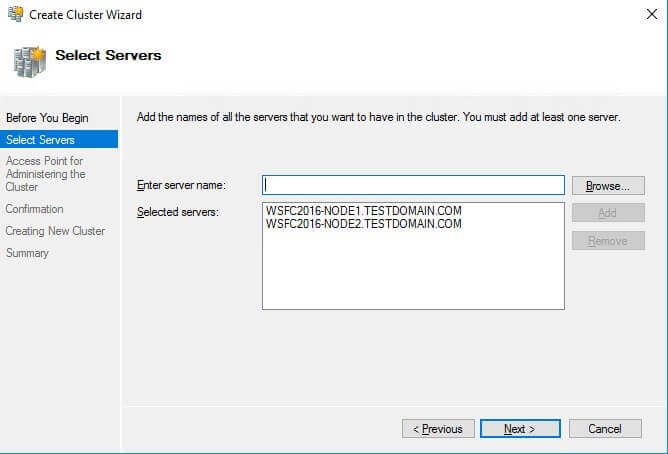668x454 pixels.
Task: Click the Remove button
Action: 608,241
